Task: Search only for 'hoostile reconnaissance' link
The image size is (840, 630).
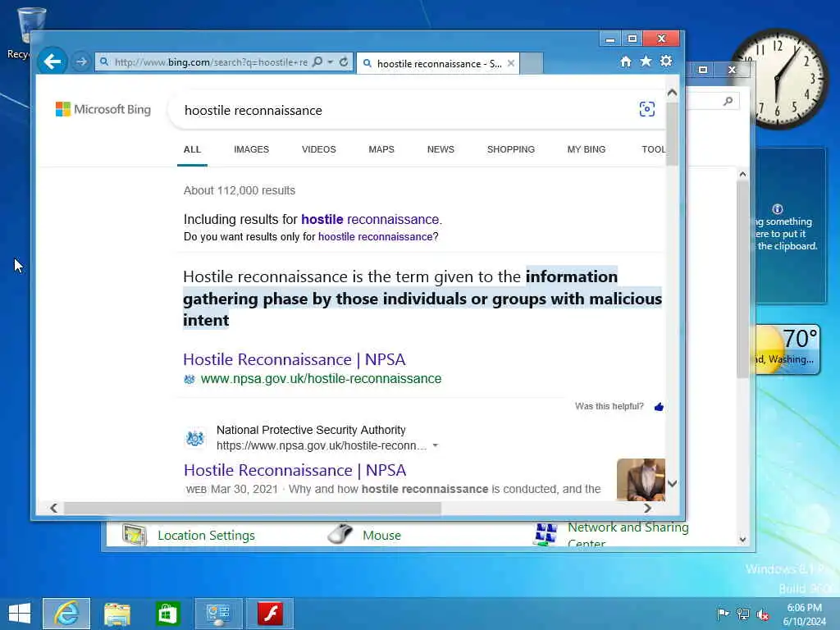Action: point(375,237)
